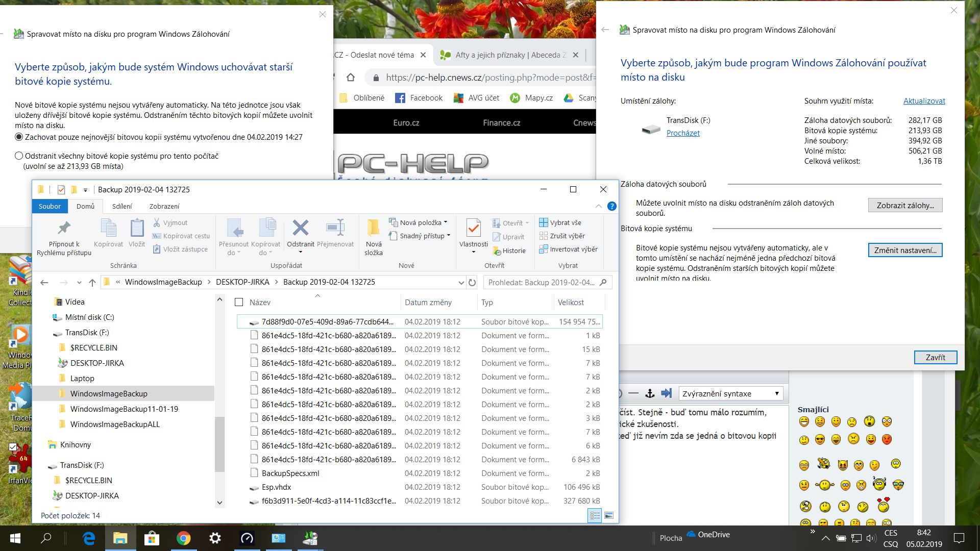
Task: Click the Odstranit (delete) ribbon icon
Action: [x=300, y=228]
